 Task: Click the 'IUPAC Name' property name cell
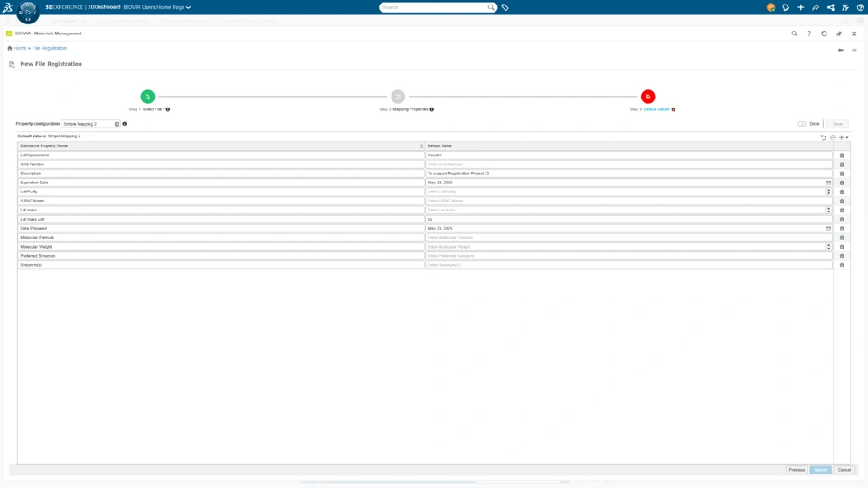click(221, 201)
